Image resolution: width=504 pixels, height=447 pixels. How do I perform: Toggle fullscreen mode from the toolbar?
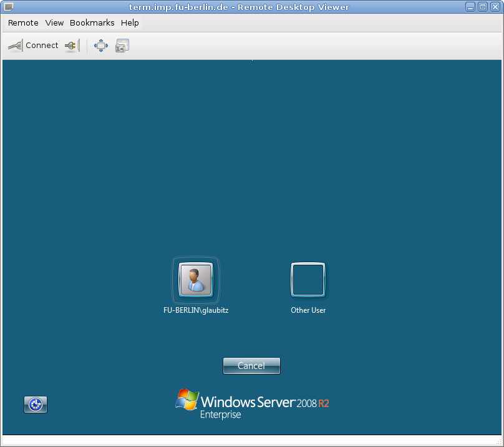101,46
